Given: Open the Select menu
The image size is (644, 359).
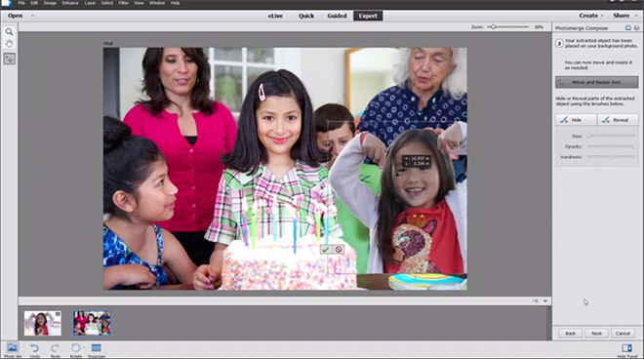Looking at the screenshot, I should (x=107, y=3).
